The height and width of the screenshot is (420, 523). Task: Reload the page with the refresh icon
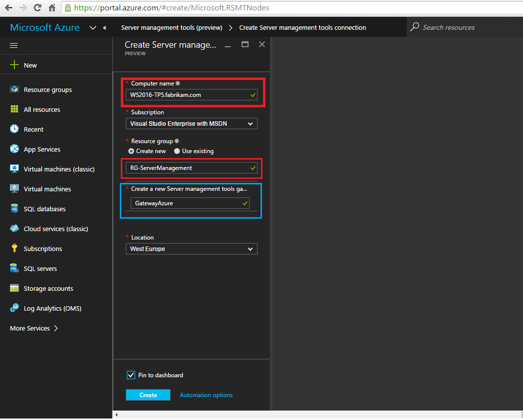37,7
